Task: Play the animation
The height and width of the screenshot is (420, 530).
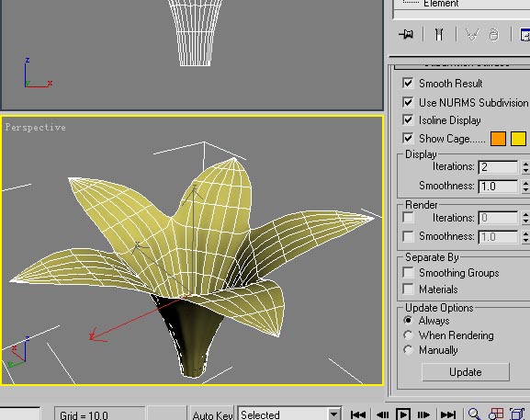Action: tap(403, 414)
